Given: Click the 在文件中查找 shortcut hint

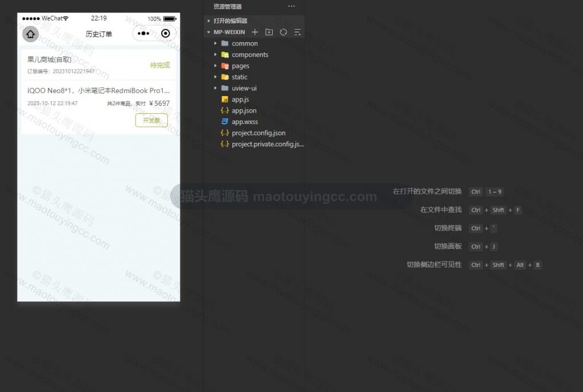Looking at the screenshot, I should point(441,209).
